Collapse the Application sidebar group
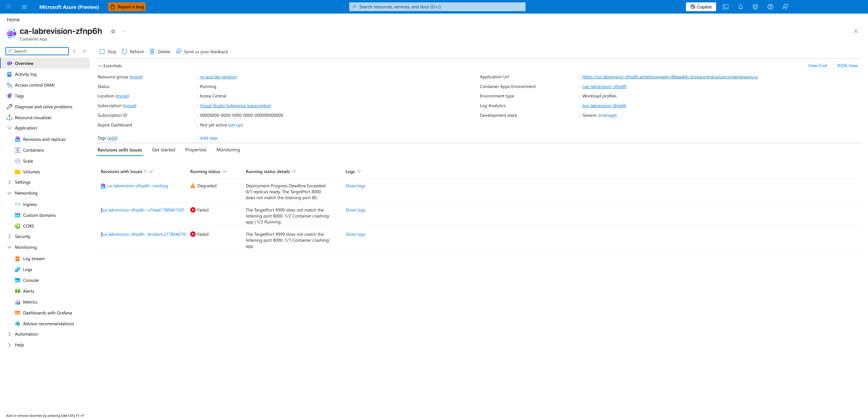Viewport: 868px width, 419px height. (9, 128)
